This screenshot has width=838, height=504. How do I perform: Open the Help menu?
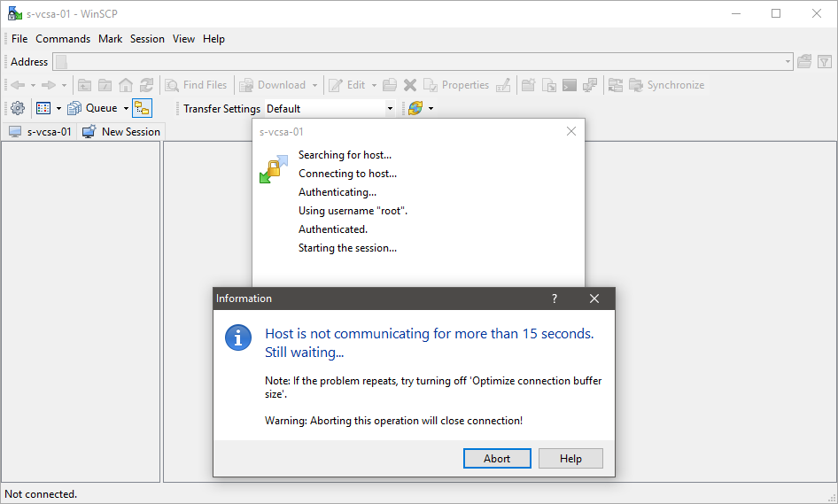pyautogui.click(x=213, y=39)
